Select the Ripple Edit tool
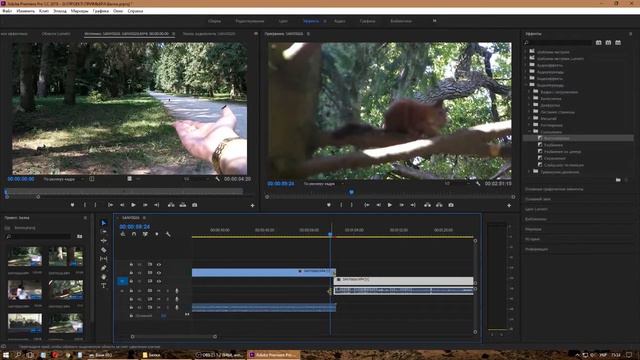The image size is (640, 360). 104,241
